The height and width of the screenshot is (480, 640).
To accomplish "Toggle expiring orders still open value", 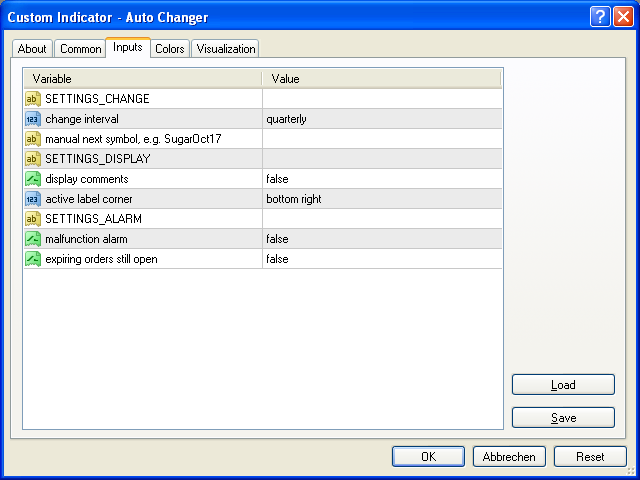I will pyautogui.click(x=381, y=259).
